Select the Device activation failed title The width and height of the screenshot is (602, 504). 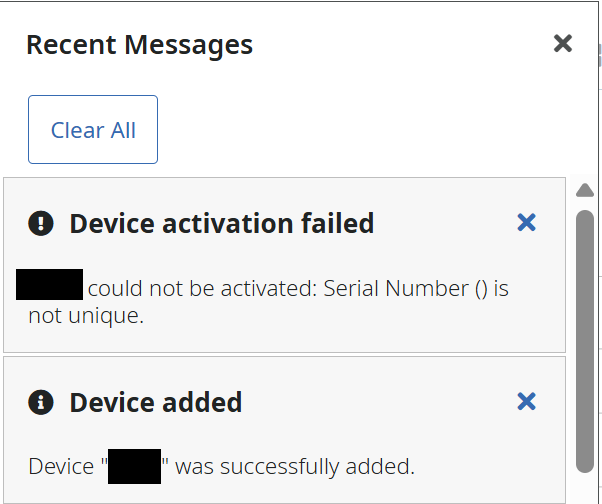click(221, 223)
